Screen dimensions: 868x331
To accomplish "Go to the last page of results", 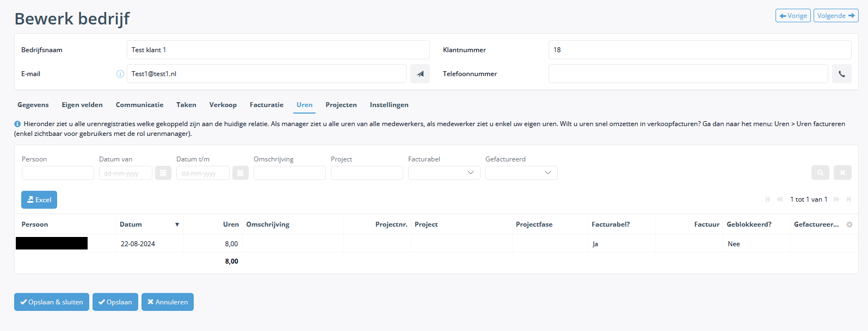I will pos(848,199).
